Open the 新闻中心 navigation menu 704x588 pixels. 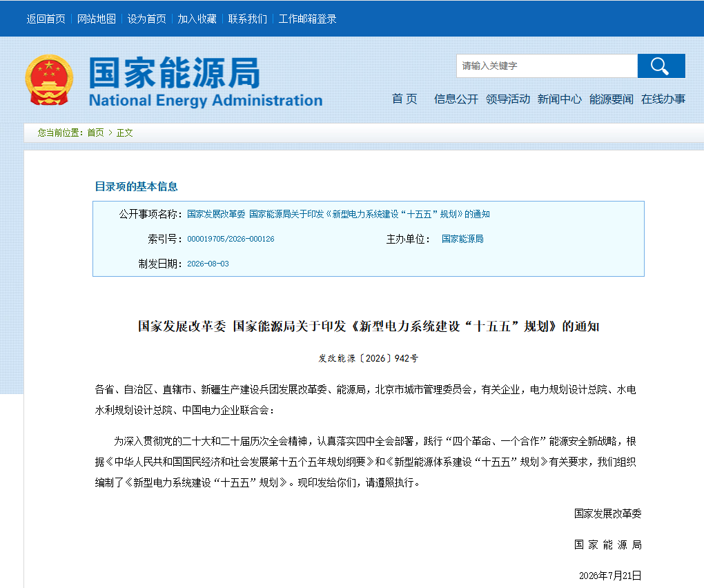point(560,99)
